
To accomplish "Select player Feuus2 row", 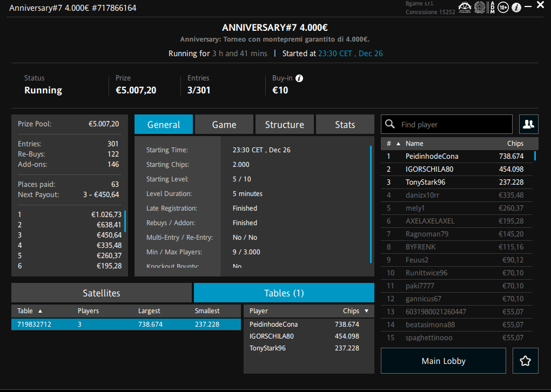I will coord(457,260).
